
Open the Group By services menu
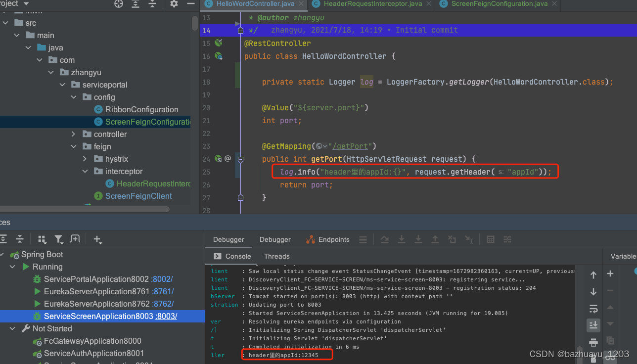[x=42, y=239]
